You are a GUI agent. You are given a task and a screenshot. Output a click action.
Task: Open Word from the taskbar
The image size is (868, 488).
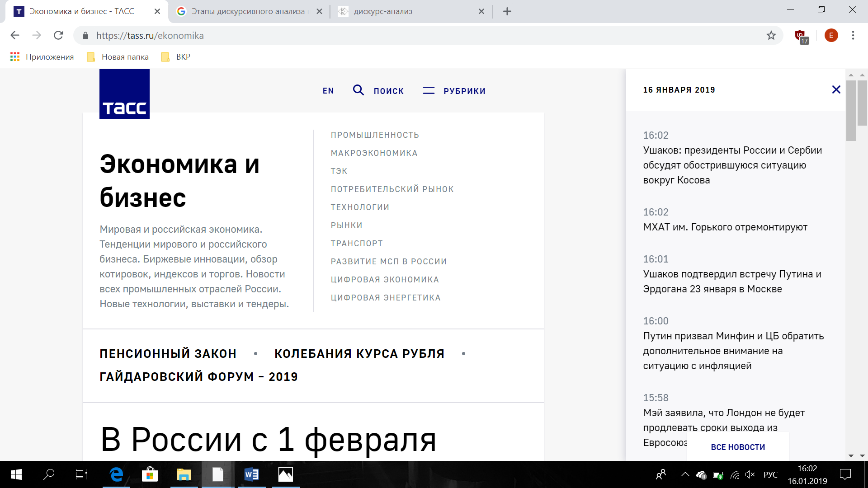point(251,474)
